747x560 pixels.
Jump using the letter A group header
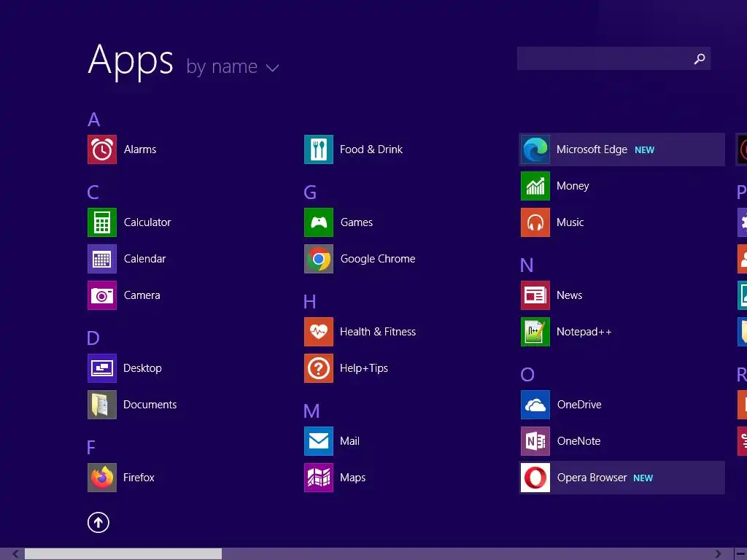click(x=94, y=120)
